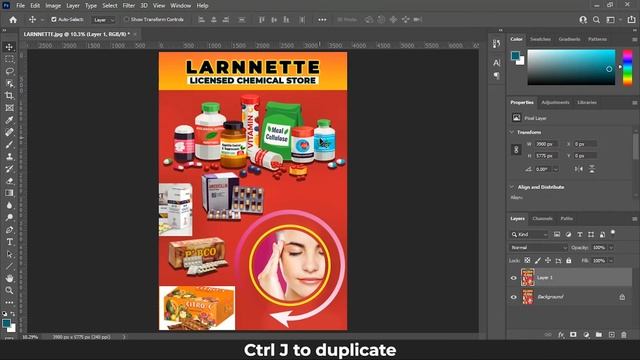Collapse the Transform section
Viewport: 640px width, 360px height.
(x=512, y=132)
